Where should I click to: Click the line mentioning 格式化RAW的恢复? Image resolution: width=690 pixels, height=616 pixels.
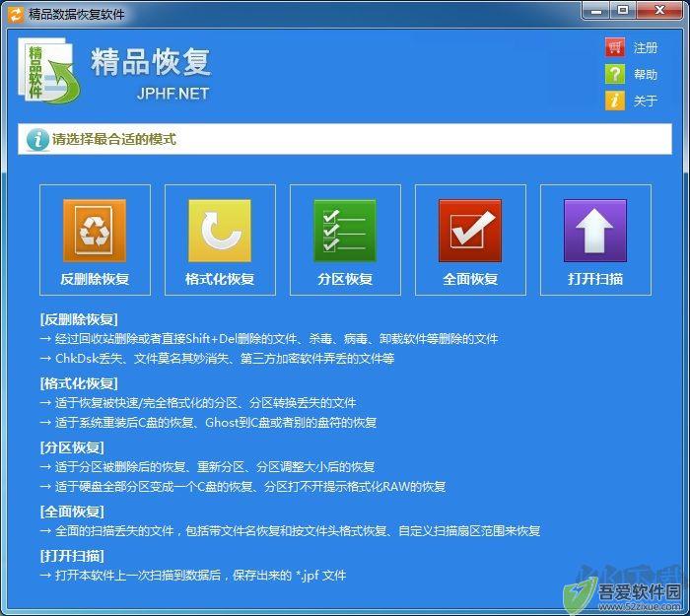coord(242,487)
